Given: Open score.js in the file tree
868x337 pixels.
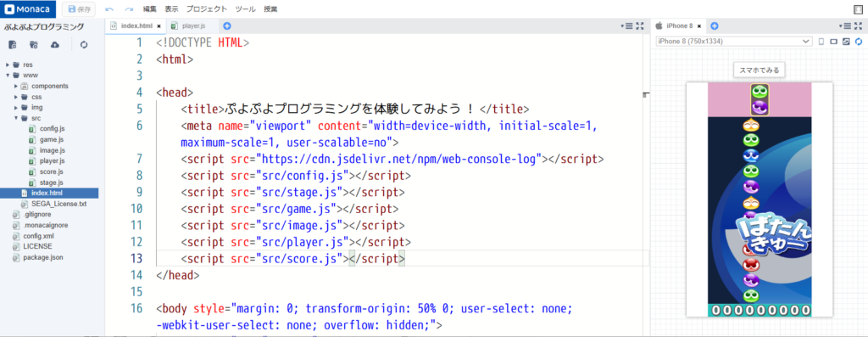Looking at the screenshot, I should 52,171.
